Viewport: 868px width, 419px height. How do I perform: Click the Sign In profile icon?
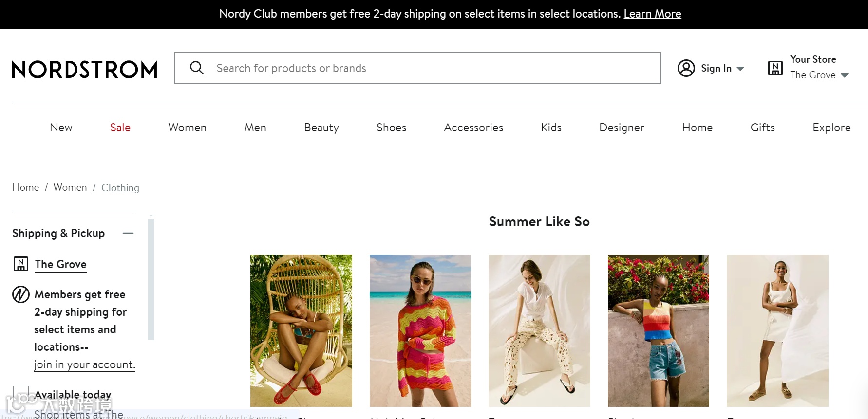coord(686,68)
